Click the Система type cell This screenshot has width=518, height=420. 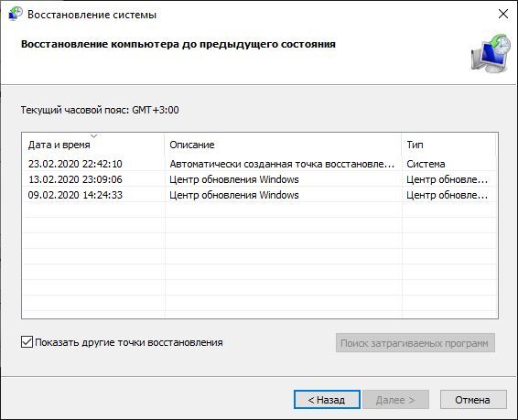tap(426, 164)
